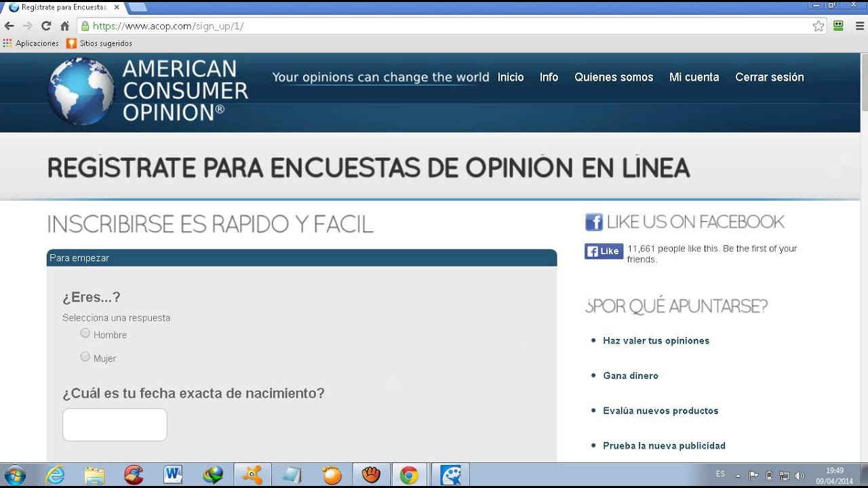Click Selecciona una respuesta text

[116, 318]
